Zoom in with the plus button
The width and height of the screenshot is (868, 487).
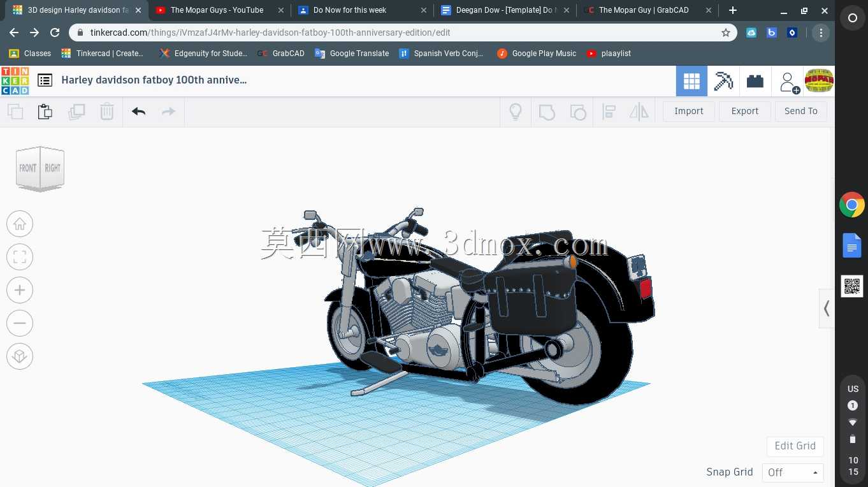coord(20,290)
